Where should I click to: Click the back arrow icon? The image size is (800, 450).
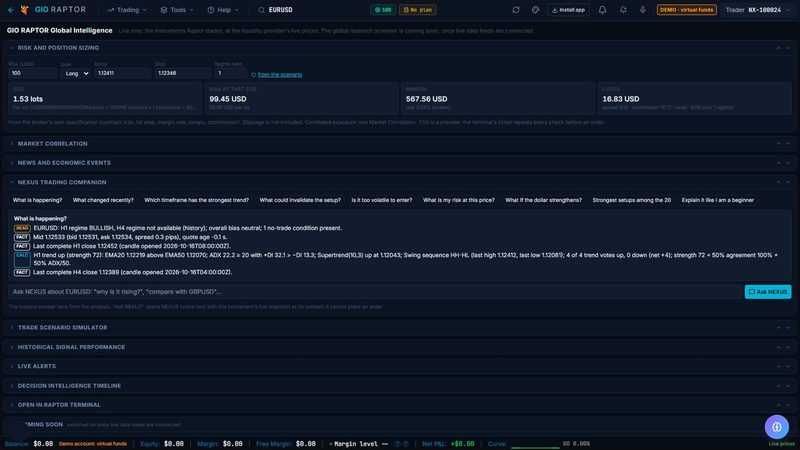[x=11, y=10]
